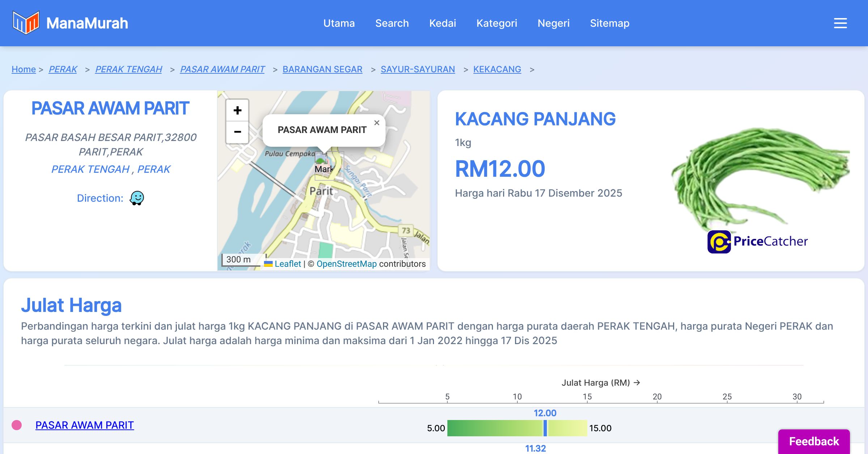Click the PriceCatcher logo
The height and width of the screenshot is (454, 868).
coord(757,241)
